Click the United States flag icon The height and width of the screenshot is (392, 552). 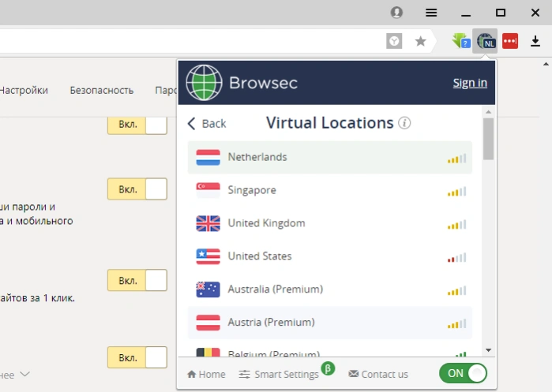(208, 256)
